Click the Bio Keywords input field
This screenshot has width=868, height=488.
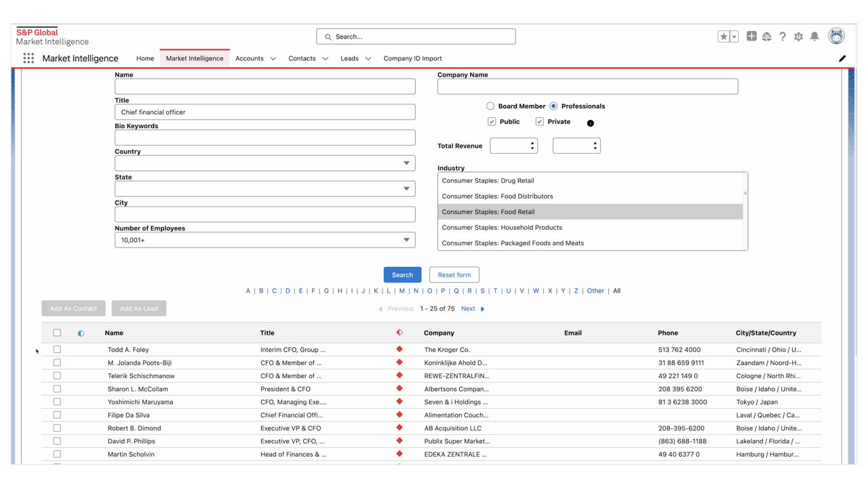(264, 138)
